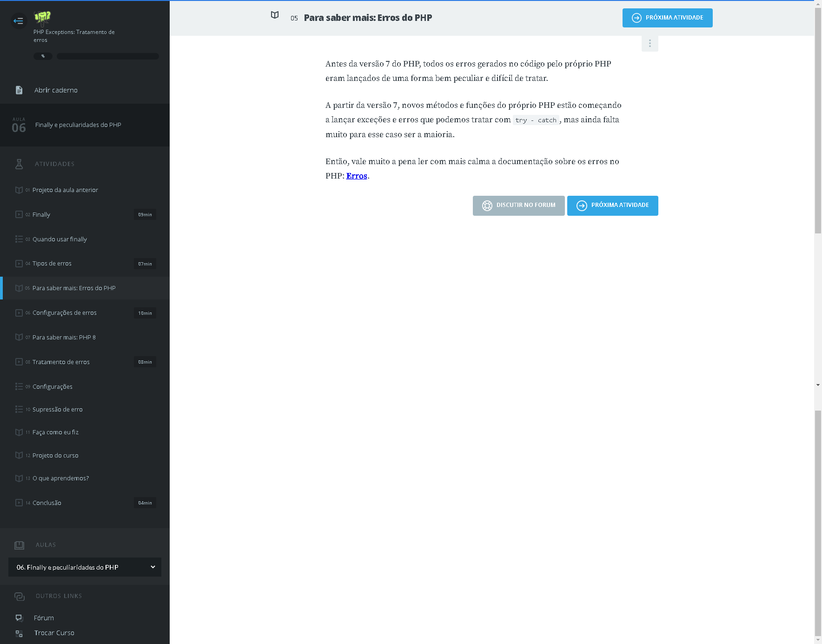Click the PHP course logo icon
Viewport: 822px width, 644px height.
(x=42, y=18)
